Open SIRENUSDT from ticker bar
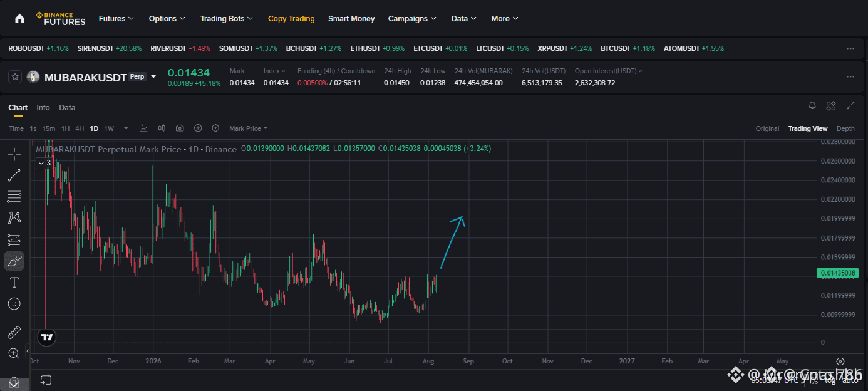The height and width of the screenshot is (391, 868). (110, 48)
